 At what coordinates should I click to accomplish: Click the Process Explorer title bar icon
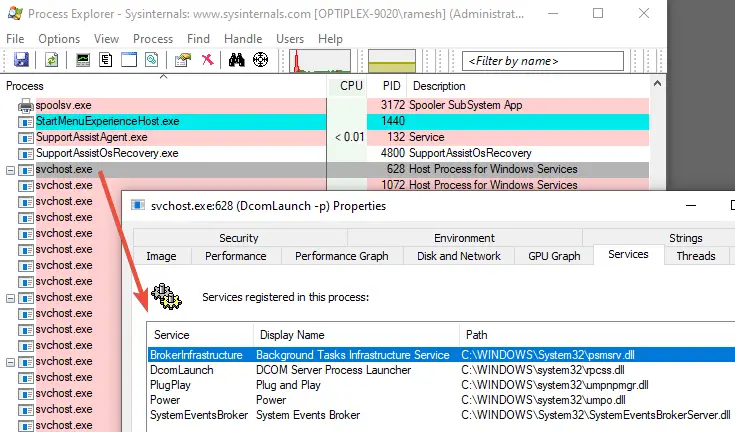[x=15, y=13]
